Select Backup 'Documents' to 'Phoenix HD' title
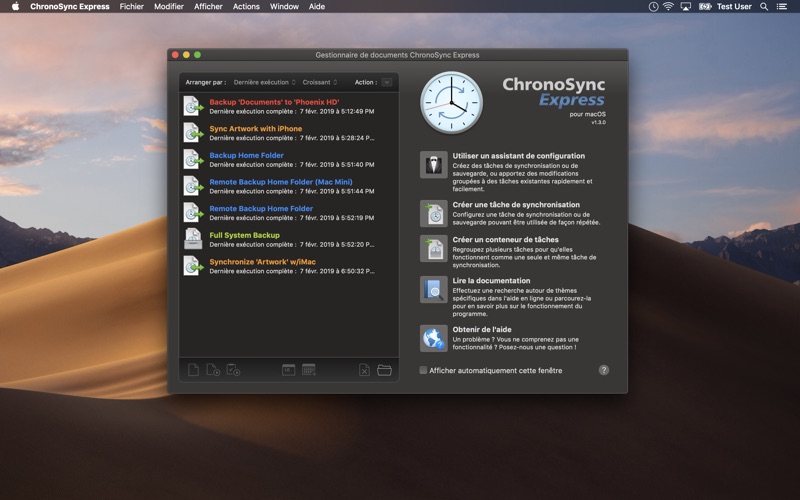This screenshot has height=500, width=800. coord(274,102)
